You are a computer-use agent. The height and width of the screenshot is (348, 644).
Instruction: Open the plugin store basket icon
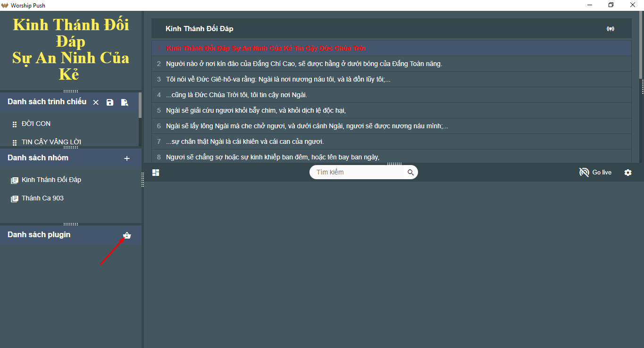pyautogui.click(x=127, y=235)
